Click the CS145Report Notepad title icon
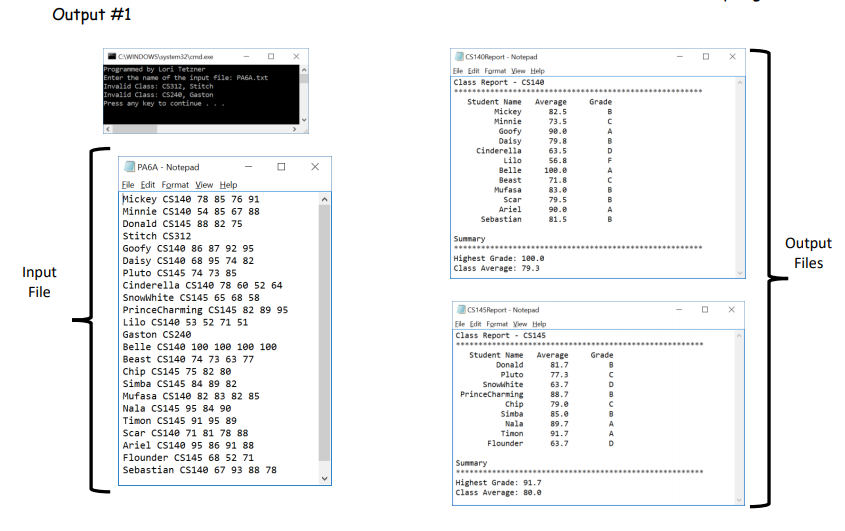The width and height of the screenshot is (845, 531). pos(461,309)
